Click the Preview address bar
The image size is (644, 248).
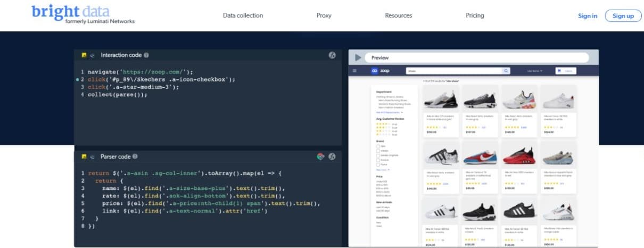click(x=477, y=57)
